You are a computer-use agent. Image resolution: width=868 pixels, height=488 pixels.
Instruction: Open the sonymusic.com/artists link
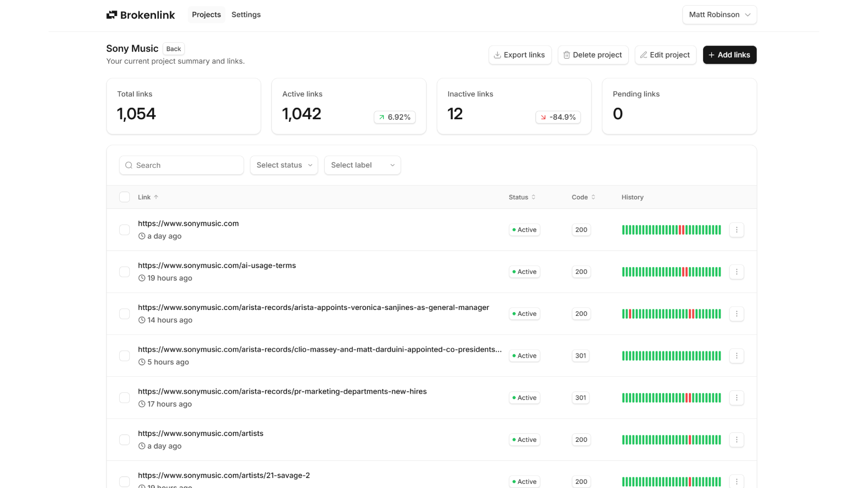200,433
